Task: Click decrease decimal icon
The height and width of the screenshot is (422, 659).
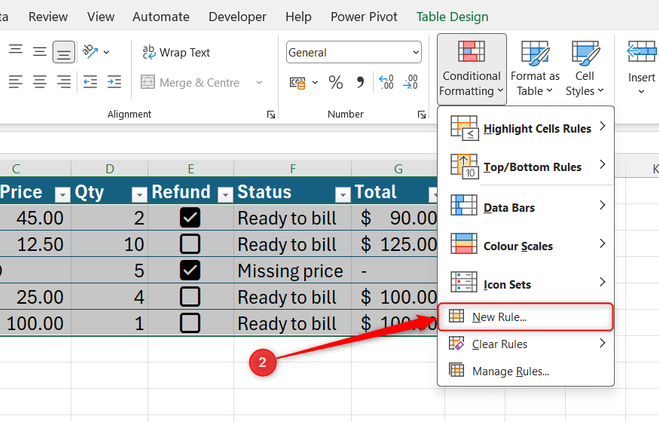Action: (411, 82)
